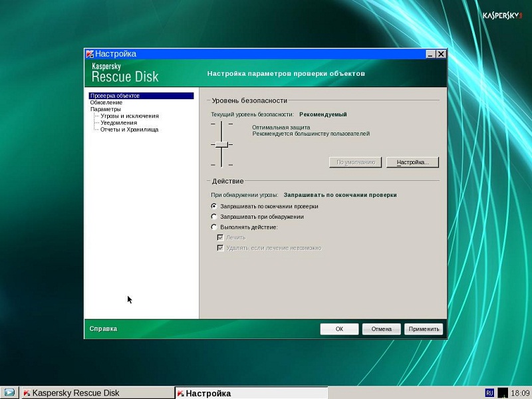
Task: Close the Настройка window with the X
Action: point(441,54)
